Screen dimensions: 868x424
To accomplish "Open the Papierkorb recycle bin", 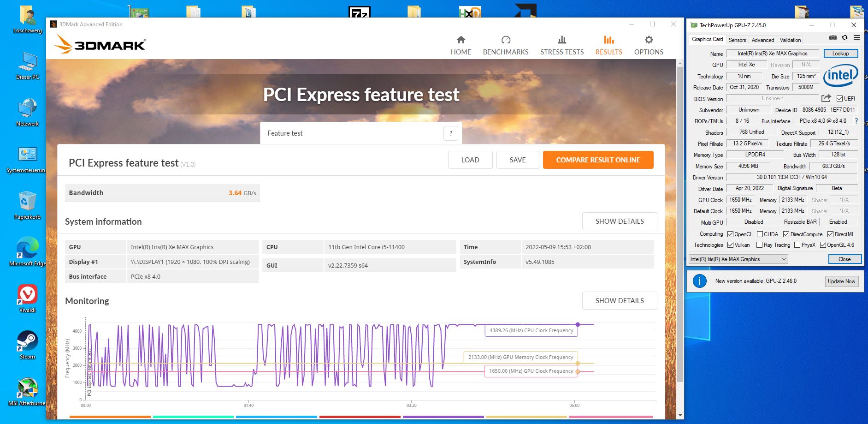I will tap(27, 206).
